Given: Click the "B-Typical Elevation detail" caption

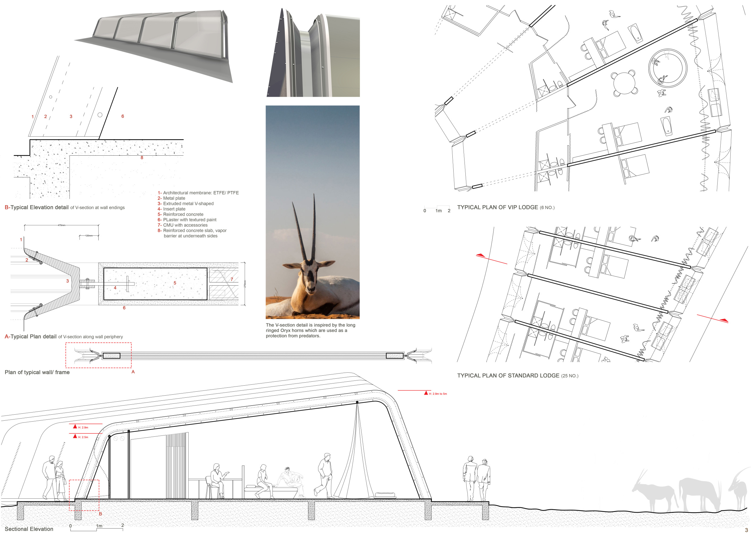Looking at the screenshot, I should point(64,207).
